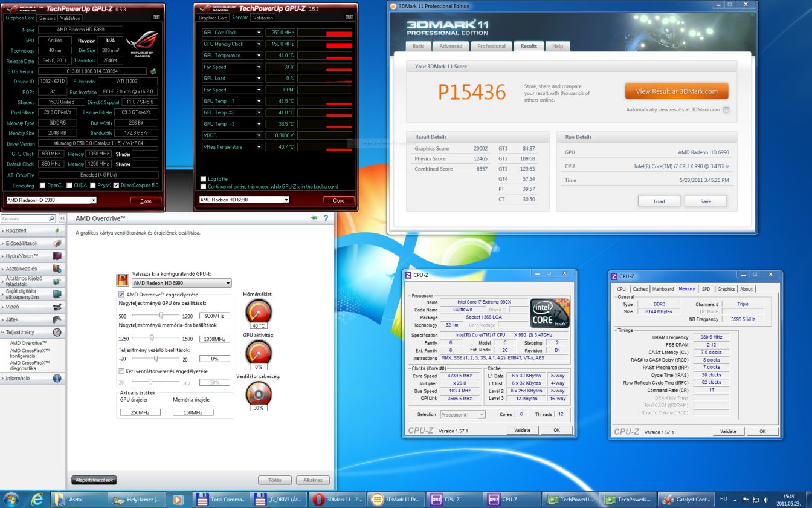Image resolution: width=812 pixels, height=508 pixels.
Task: Uncheck AMD Overdrive engedélyezése checkbox
Action: click(x=121, y=295)
